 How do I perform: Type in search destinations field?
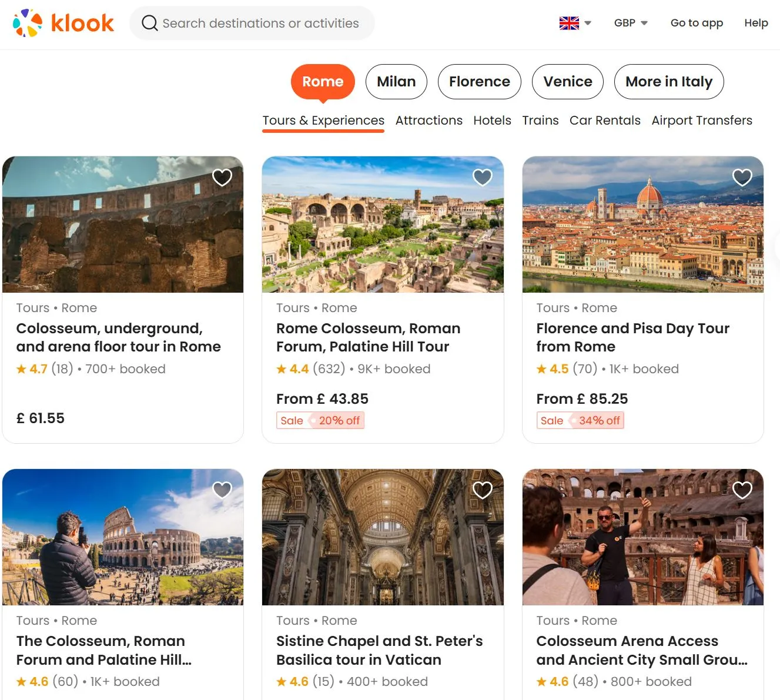point(260,23)
